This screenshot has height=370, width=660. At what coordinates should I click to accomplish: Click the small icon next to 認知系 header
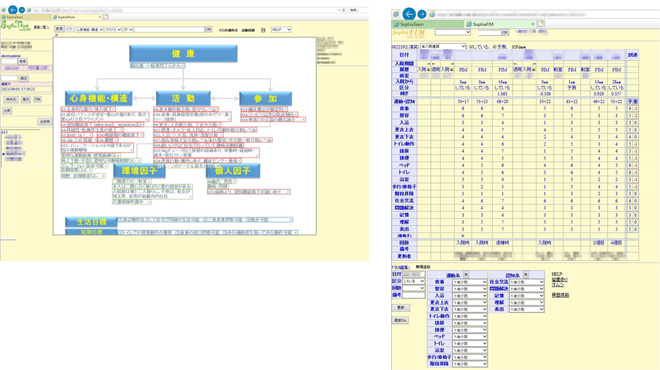pos(525,274)
